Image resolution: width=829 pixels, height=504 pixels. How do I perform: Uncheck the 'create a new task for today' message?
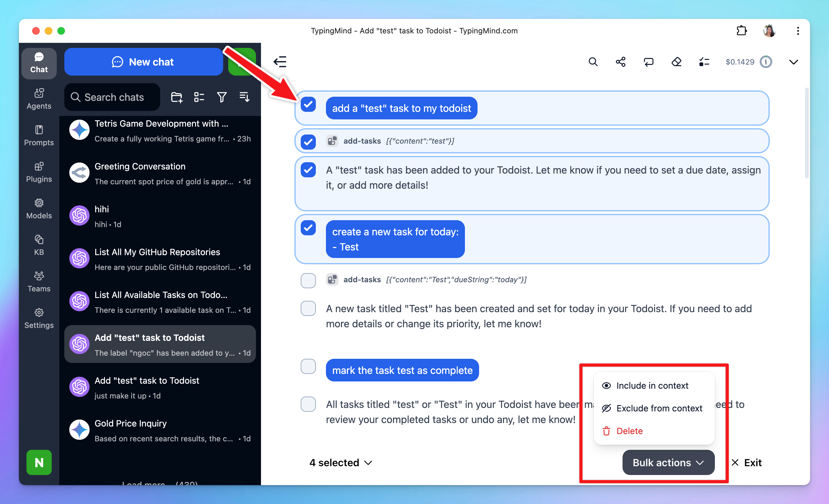(308, 228)
